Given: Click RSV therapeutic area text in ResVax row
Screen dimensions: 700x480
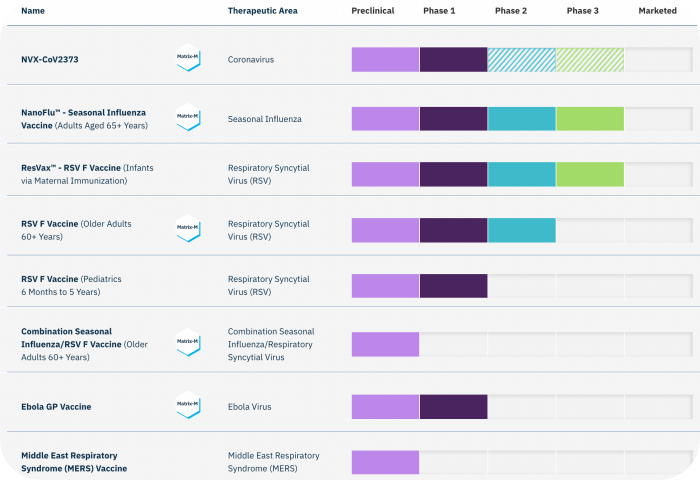Looking at the screenshot, I should [x=269, y=174].
